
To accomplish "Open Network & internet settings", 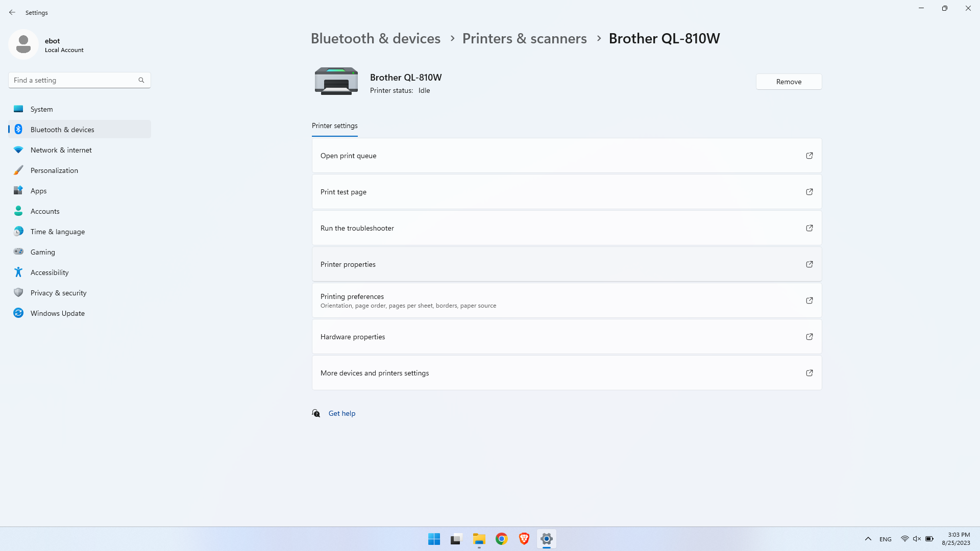I will click(79, 150).
